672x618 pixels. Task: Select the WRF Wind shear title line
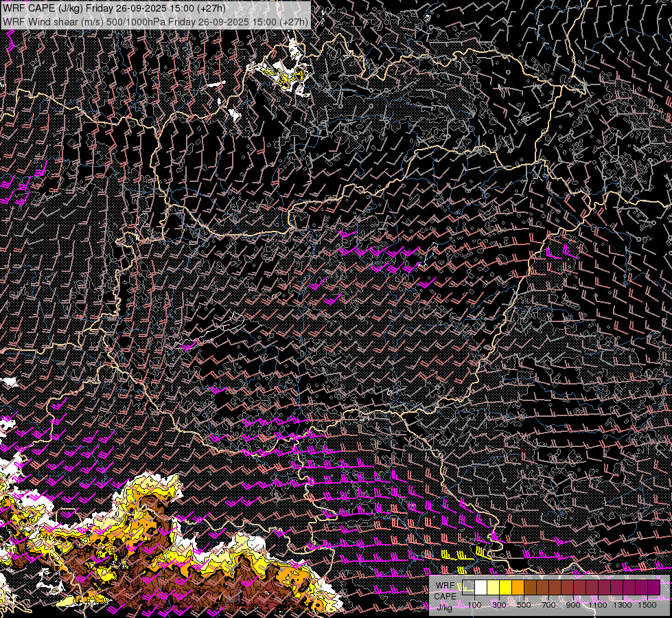[x=155, y=21]
